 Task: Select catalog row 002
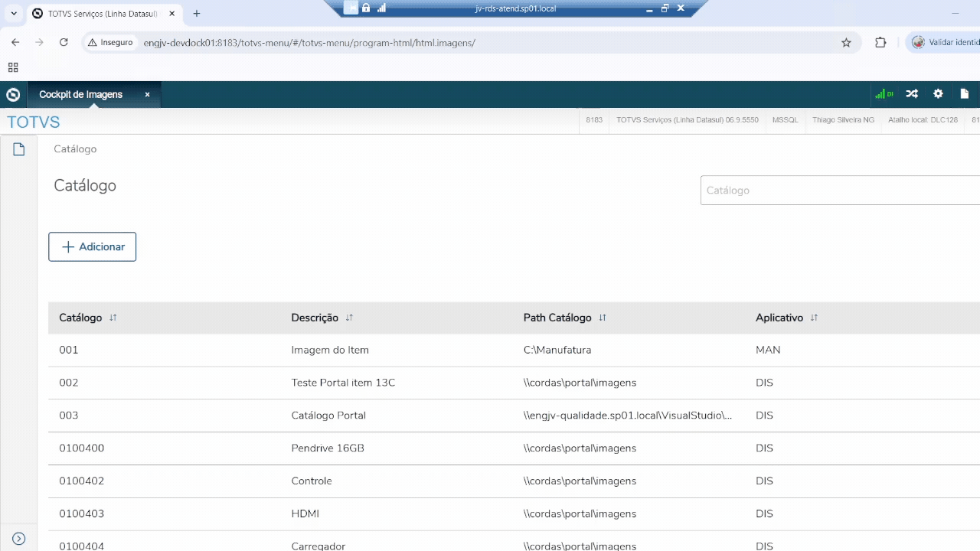[514, 383]
